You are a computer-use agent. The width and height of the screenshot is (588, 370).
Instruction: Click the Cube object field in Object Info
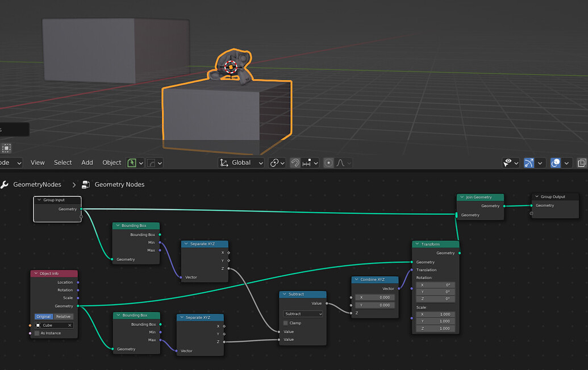click(53, 325)
